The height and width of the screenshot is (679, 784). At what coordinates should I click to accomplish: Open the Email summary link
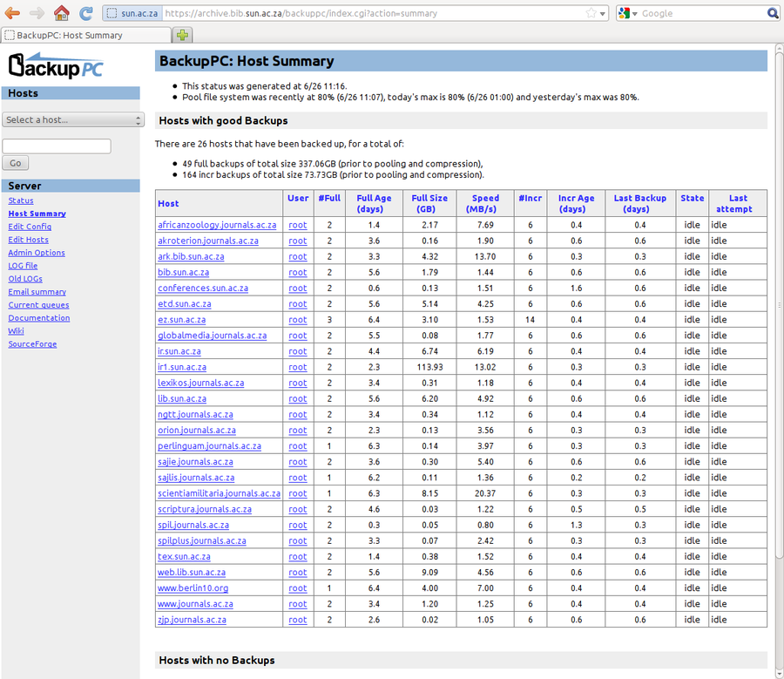[x=37, y=292]
